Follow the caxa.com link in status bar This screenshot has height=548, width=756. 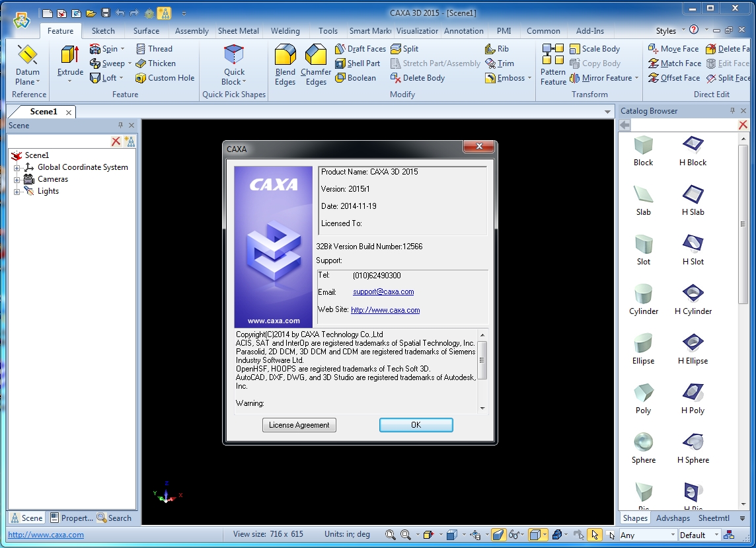(46, 535)
